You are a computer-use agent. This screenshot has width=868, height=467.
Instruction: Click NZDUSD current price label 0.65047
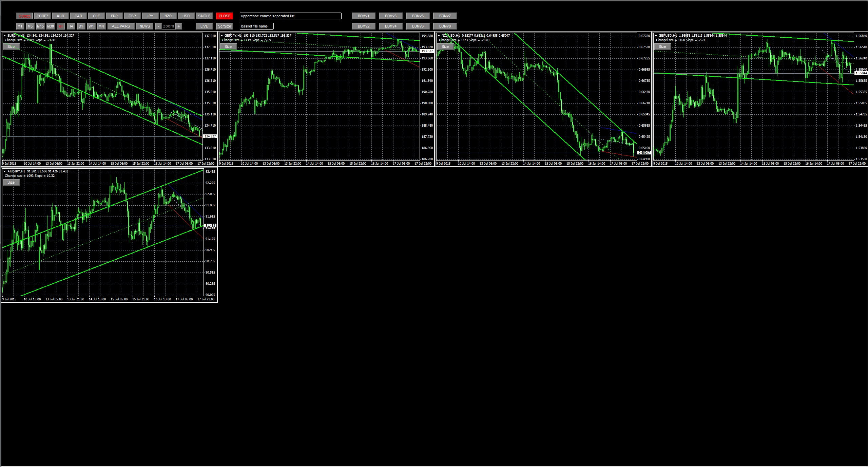(x=644, y=153)
